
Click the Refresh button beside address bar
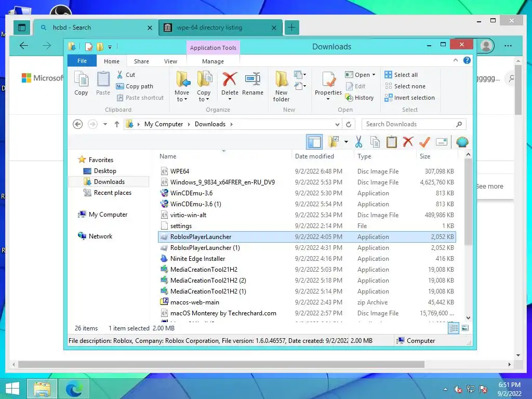[x=349, y=124]
